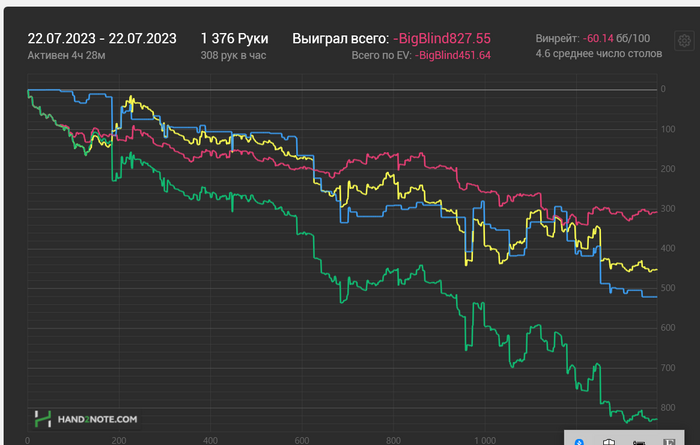The height and width of the screenshot is (445, 700).
Task: Click the 'Активен 4ч 28м' active time text
Action: pos(67,55)
